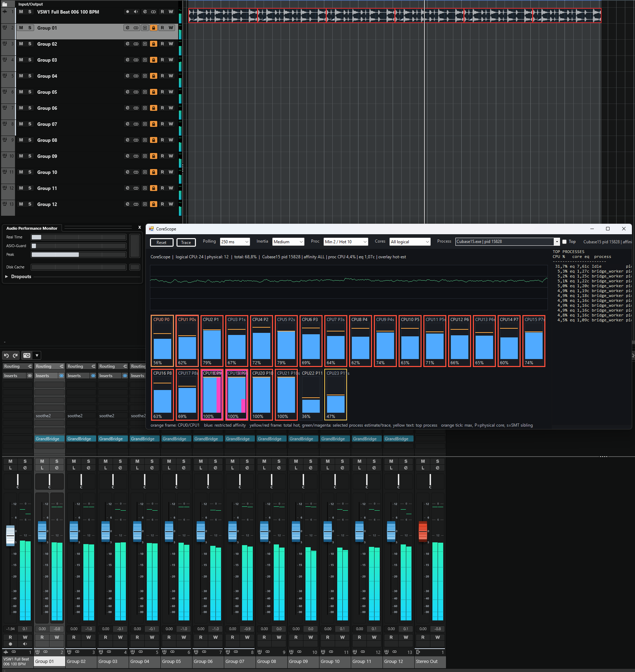This screenshot has height=672, width=635.
Task: Bypass inserts icon on Group 02 mixer channel
Action: tap(93, 376)
